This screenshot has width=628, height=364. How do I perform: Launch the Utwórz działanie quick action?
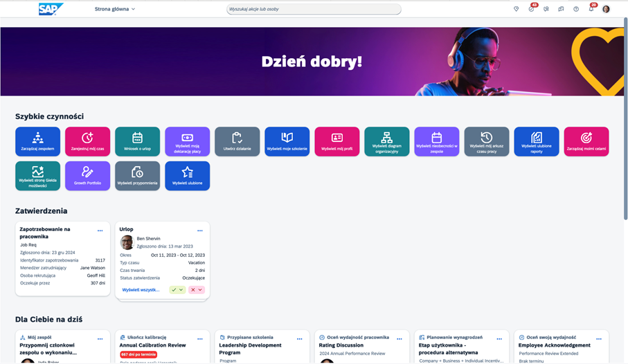click(237, 141)
